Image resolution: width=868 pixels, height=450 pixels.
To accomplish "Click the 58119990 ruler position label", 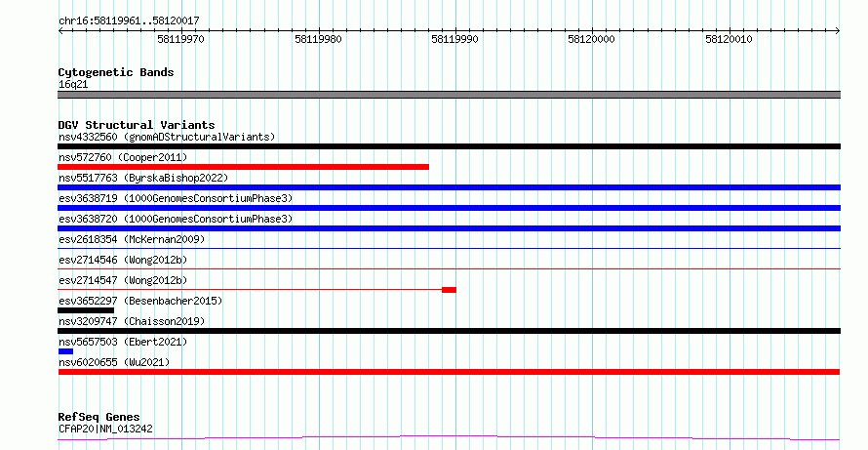I will pos(455,39).
